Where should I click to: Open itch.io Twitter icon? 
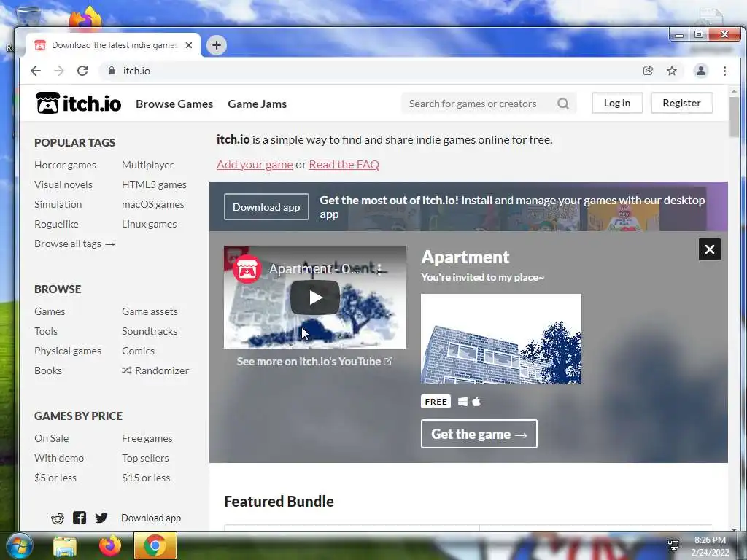(x=101, y=518)
